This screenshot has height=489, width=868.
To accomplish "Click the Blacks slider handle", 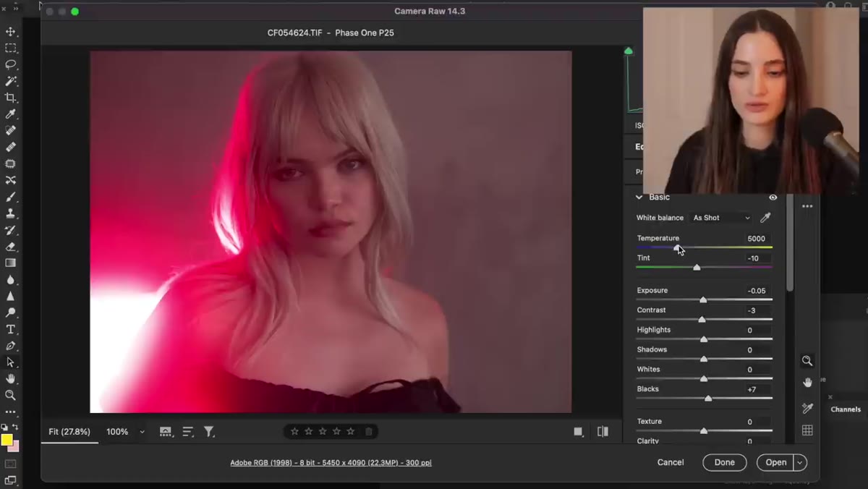I will pos(708,398).
